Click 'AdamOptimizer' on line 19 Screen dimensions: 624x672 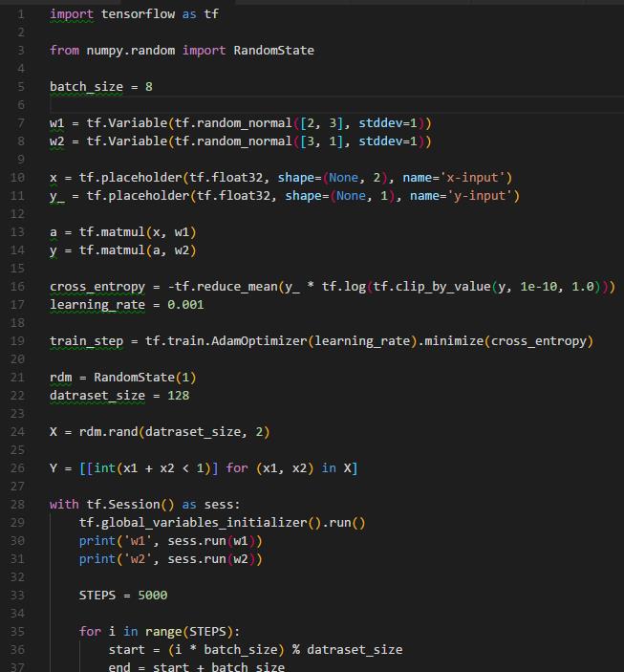(259, 341)
